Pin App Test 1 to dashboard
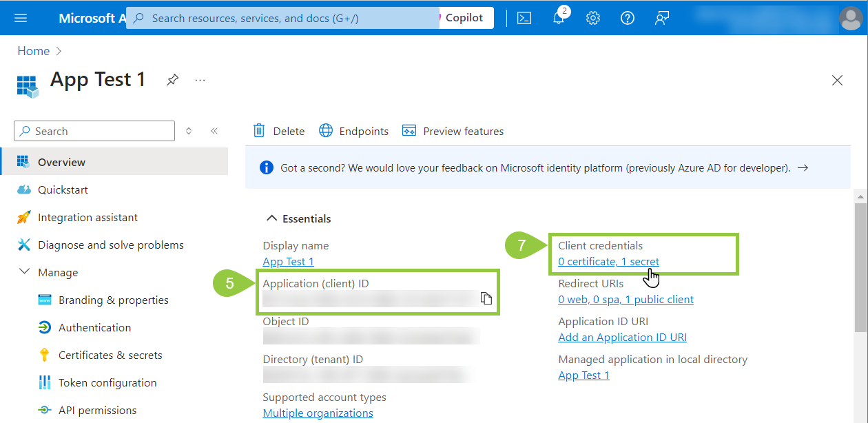The width and height of the screenshot is (868, 423). click(x=172, y=80)
